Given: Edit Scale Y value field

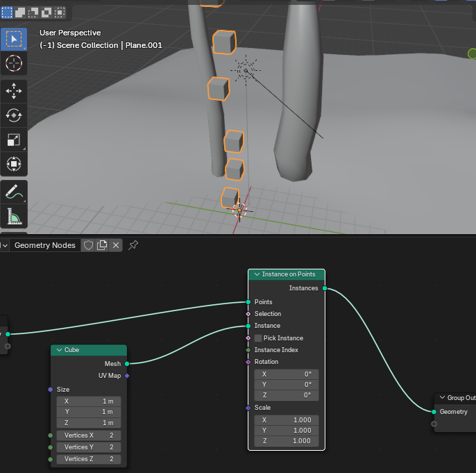Looking at the screenshot, I should 287,431.
